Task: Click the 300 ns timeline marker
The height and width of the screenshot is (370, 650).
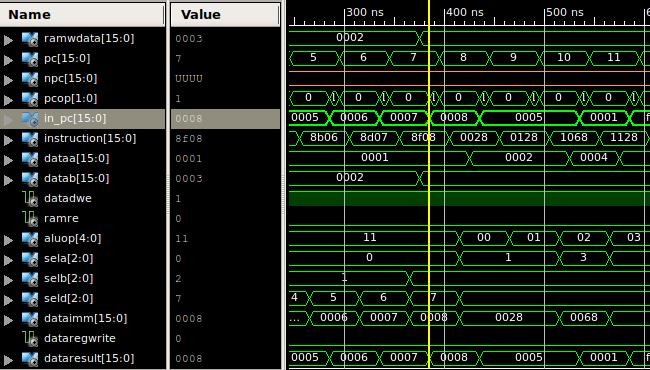Action: pos(365,12)
